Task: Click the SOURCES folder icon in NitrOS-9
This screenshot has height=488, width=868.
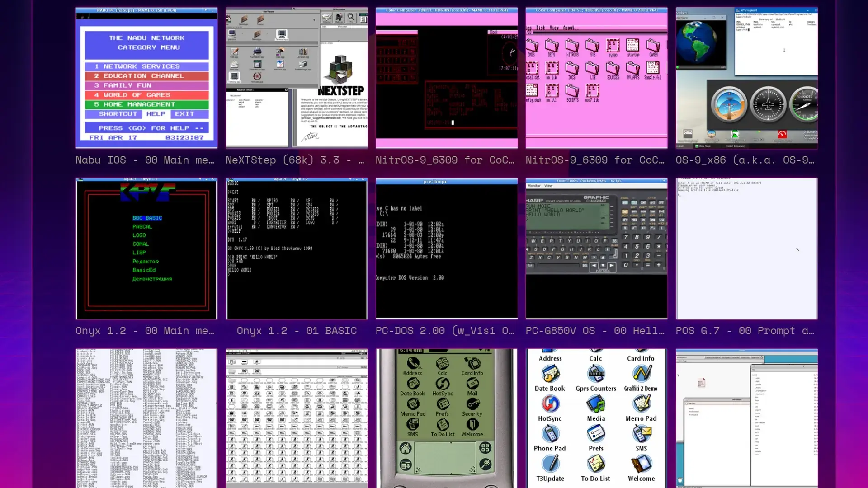Action: pyautogui.click(x=613, y=70)
